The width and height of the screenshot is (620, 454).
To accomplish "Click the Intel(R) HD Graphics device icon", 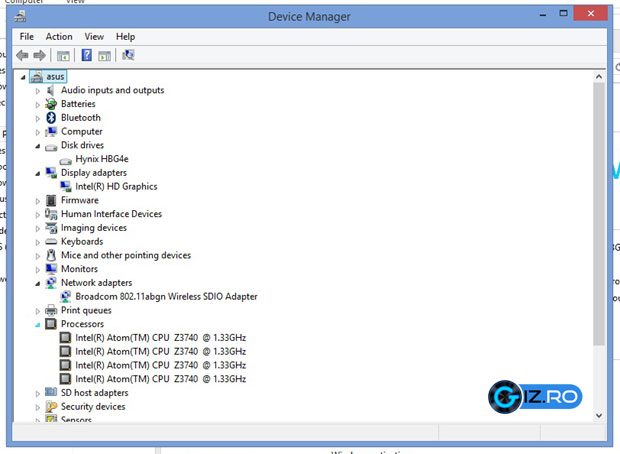I will pos(66,186).
